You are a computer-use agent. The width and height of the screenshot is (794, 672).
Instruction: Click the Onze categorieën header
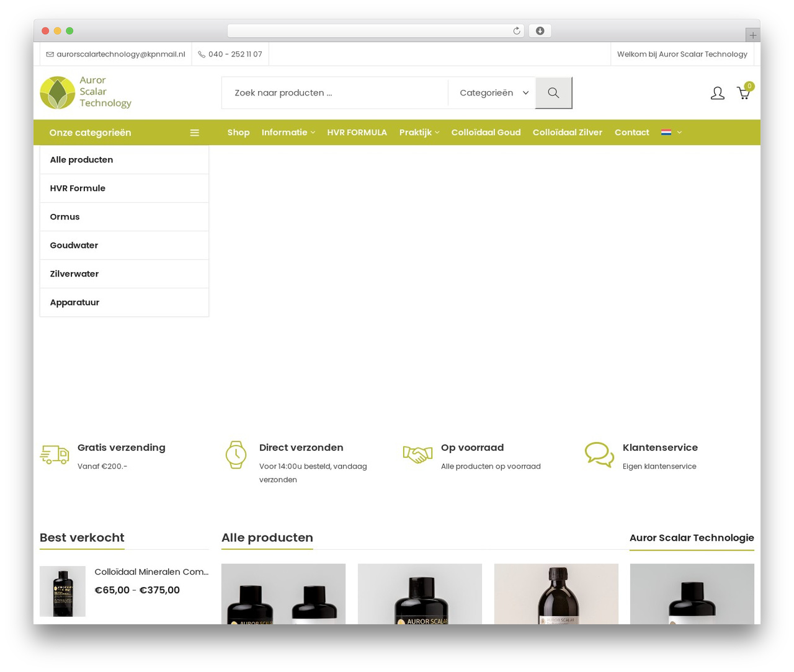(x=124, y=133)
